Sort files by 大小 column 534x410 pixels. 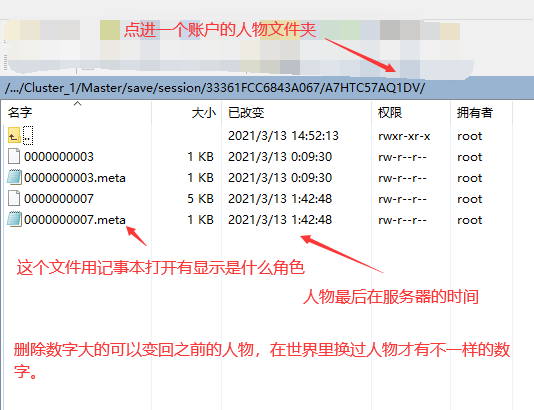(x=204, y=113)
